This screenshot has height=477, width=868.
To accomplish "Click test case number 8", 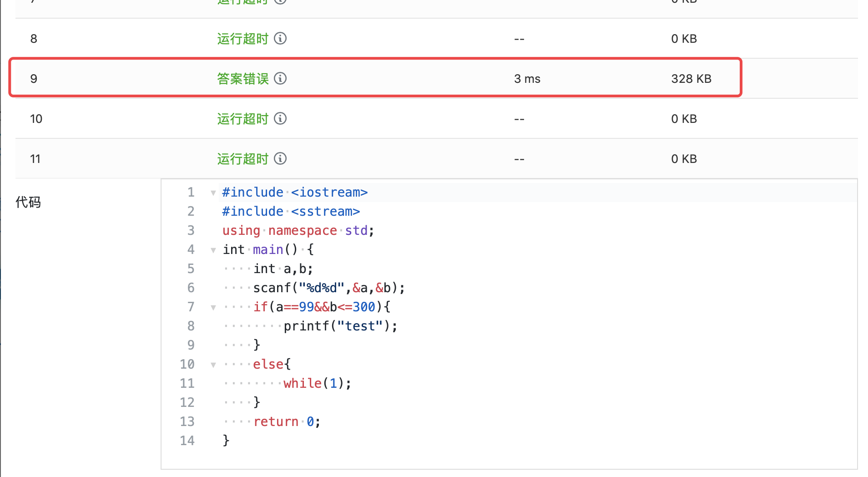I will (x=34, y=39).
